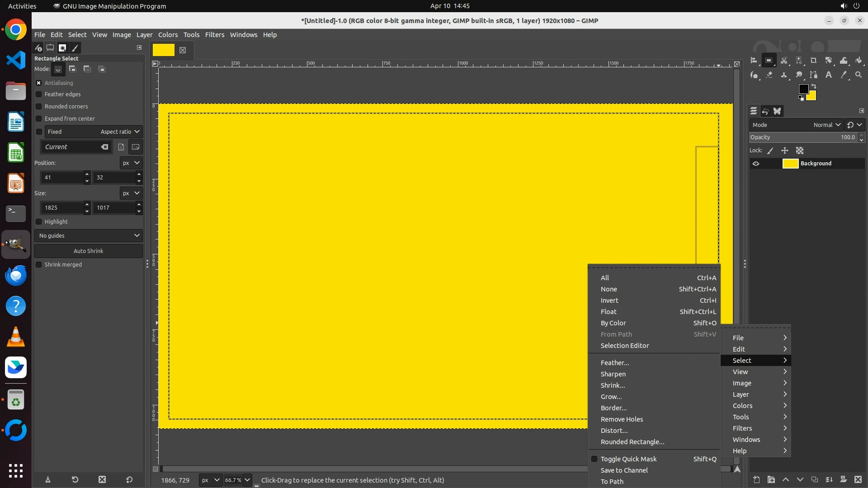This screenshot has height=488, width=868.
Task: Swap foreground and background colors
Action: pyautogui.click(x=814, y=86)
